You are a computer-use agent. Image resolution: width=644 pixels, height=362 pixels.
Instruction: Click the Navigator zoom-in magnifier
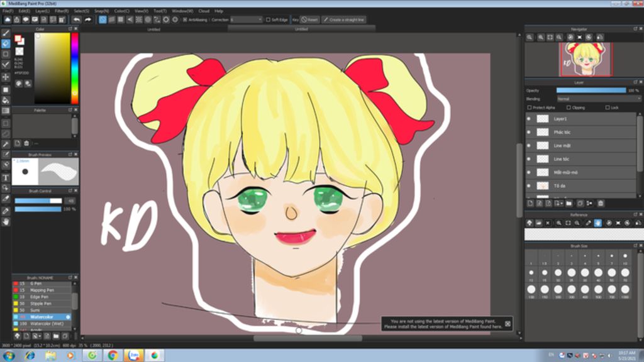(x=541, y=37)
